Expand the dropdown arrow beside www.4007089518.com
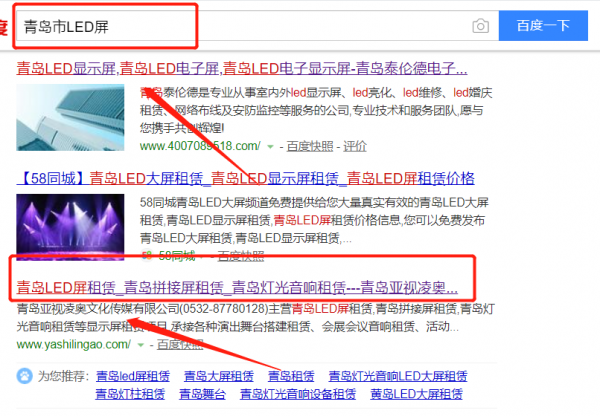This screenshot has width=600, height=416. point(270,147)
